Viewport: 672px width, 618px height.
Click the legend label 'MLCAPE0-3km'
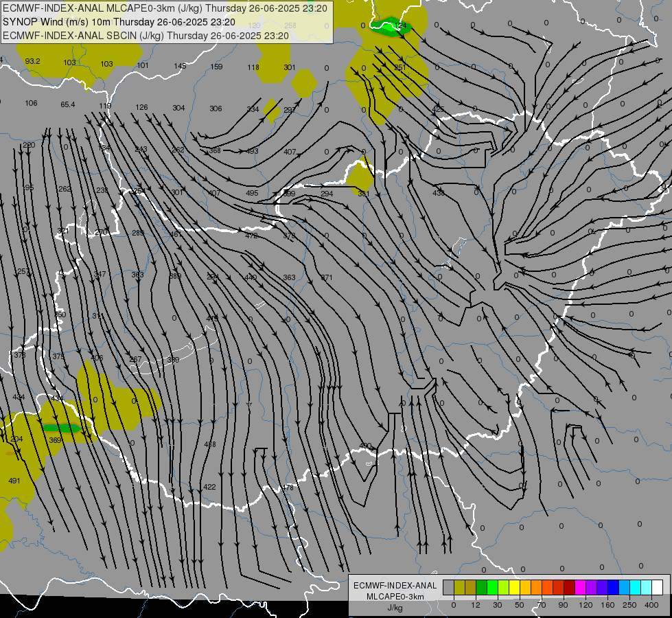(x=395, y=597)
